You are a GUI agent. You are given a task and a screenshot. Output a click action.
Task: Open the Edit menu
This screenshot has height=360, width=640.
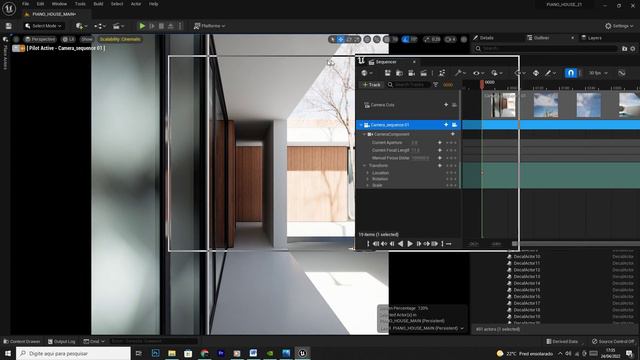tap(40, 4)
